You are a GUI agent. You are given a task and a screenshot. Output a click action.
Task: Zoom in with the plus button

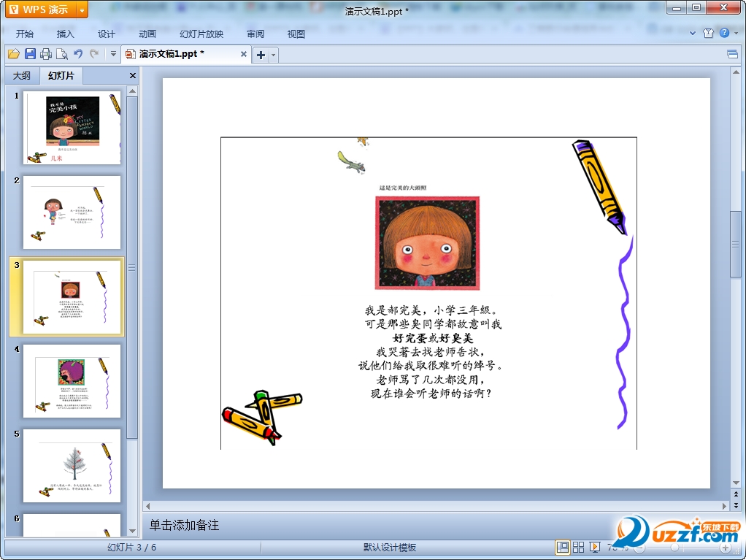click(725, 548)
